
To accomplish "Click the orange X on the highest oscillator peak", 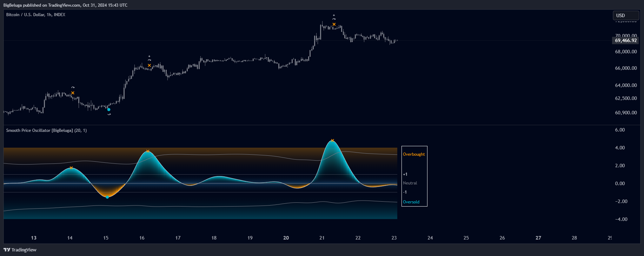I will 332,141.
